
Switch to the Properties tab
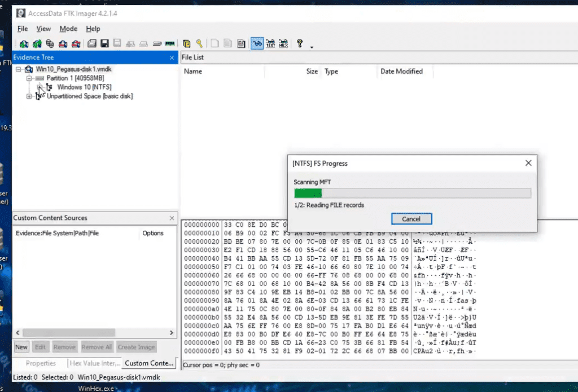coord(41,363)
